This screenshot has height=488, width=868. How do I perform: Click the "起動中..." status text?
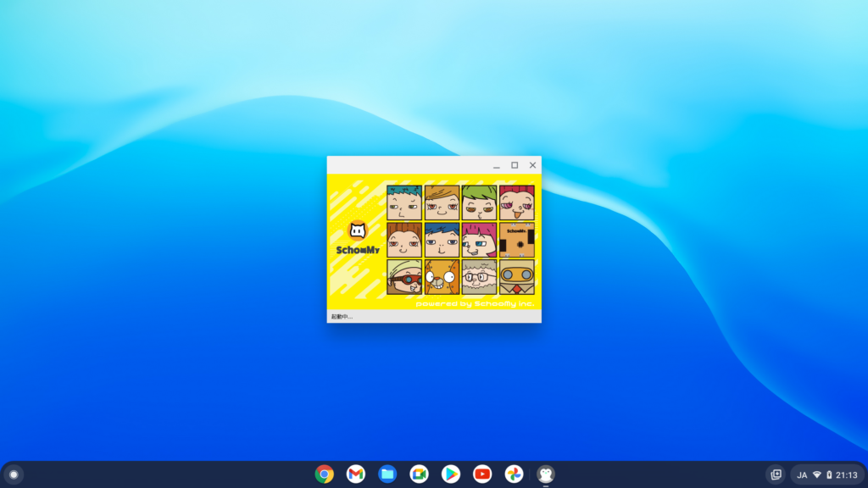(342, 317)
